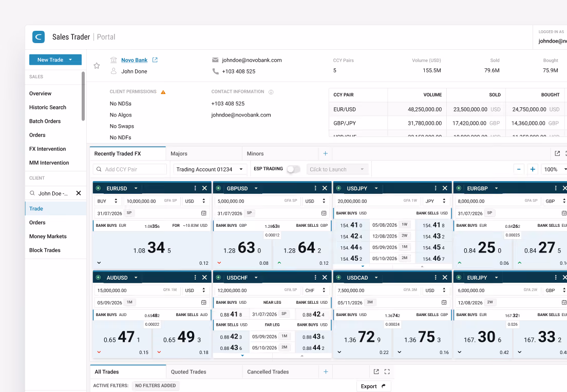Select the Cancelled Trades tab

[x=280, y=372]
